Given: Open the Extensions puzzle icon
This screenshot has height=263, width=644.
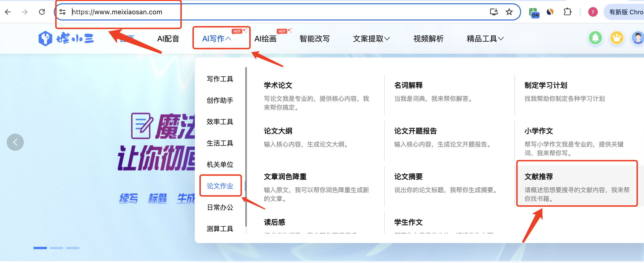Looking at the screenshot, I should (x=567, y=12).
